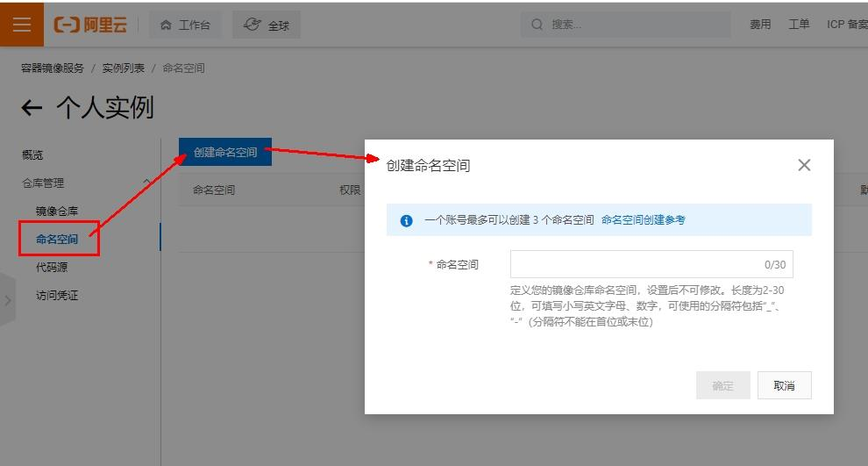Click the namespace naming rules help text
Image resolution: width=868 pixels, height=466 pixels.
tap(647, 306)
